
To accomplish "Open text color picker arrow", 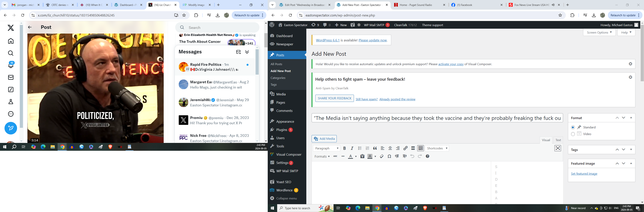I will [356, 157].
